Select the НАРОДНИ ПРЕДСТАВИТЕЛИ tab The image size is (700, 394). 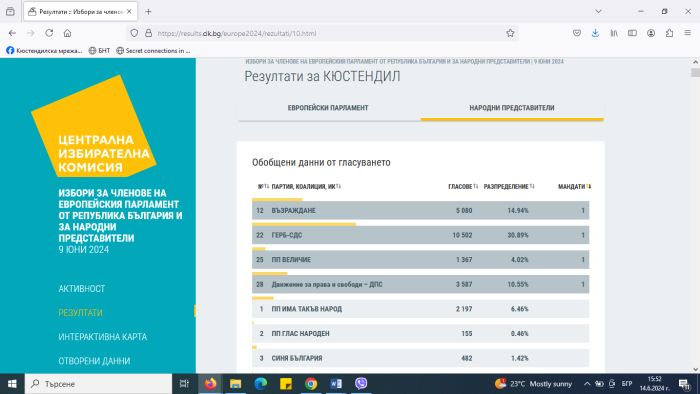512,108
